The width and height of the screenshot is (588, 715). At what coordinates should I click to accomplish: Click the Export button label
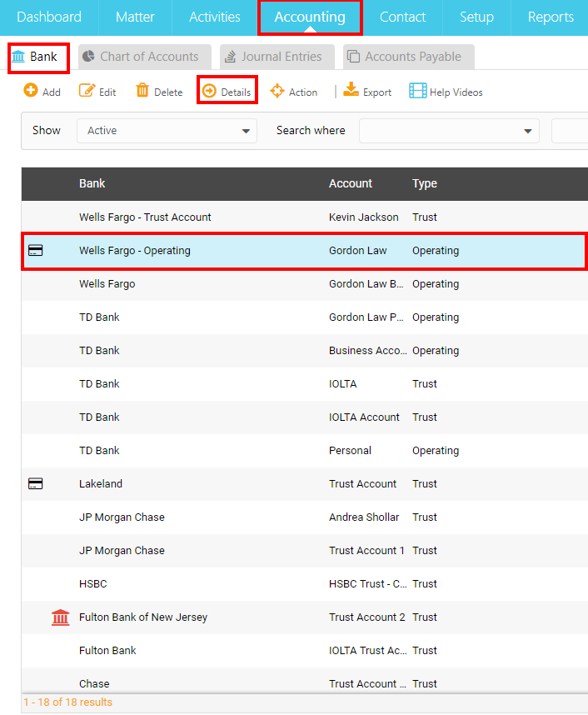click(377, 92)
